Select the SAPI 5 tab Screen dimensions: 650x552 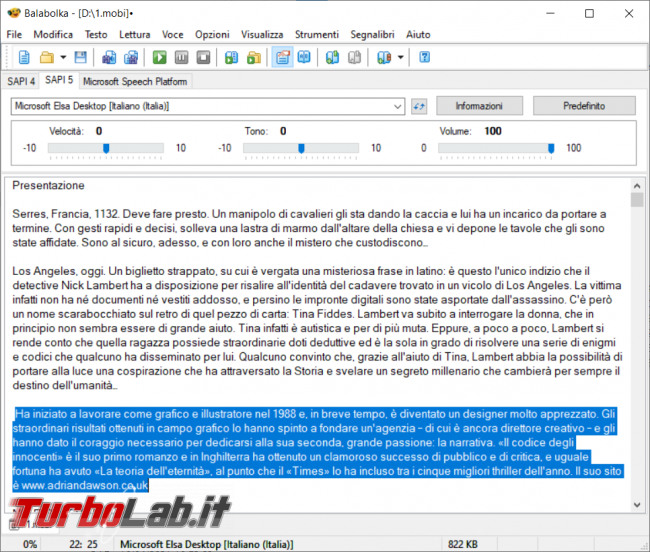pos(59,80)
